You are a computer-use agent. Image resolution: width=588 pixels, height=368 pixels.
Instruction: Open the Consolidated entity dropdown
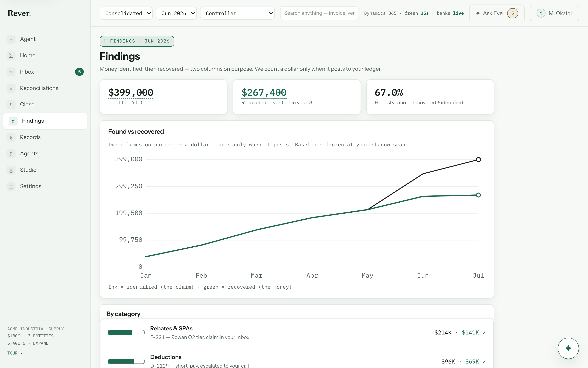[x=126, y=13]
